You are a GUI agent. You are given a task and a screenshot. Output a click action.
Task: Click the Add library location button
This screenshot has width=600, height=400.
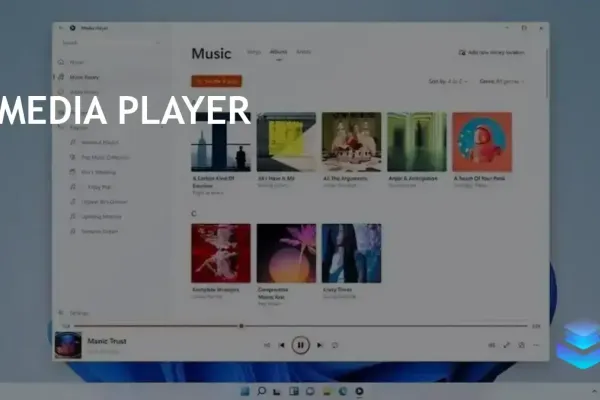point(492,52)
